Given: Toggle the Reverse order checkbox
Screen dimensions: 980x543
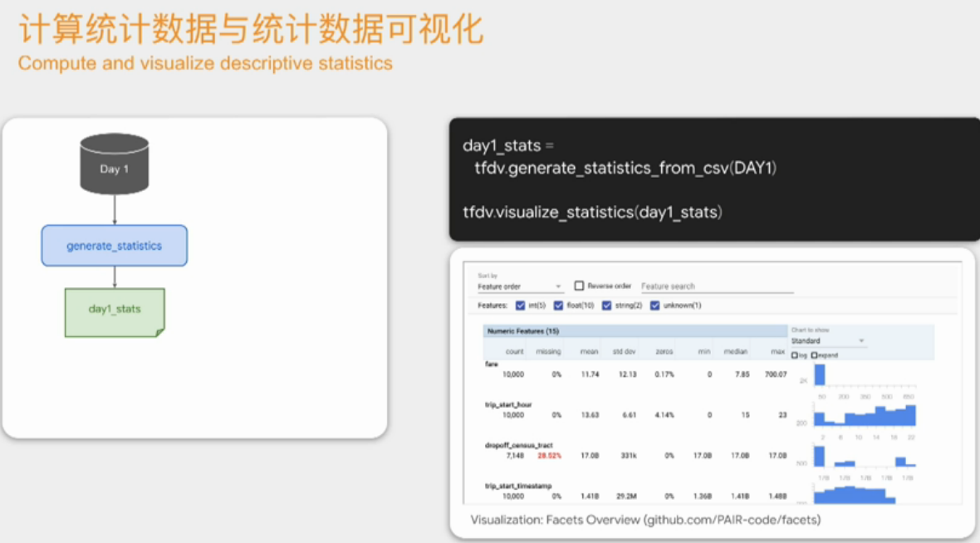Looking at the screenshot, I should [580, 286].
